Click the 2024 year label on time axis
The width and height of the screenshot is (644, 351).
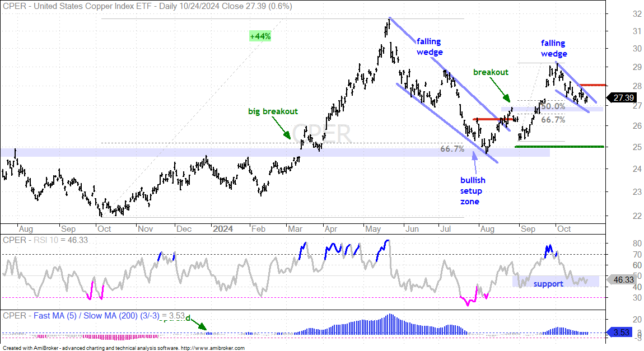[x=223, y=229]
